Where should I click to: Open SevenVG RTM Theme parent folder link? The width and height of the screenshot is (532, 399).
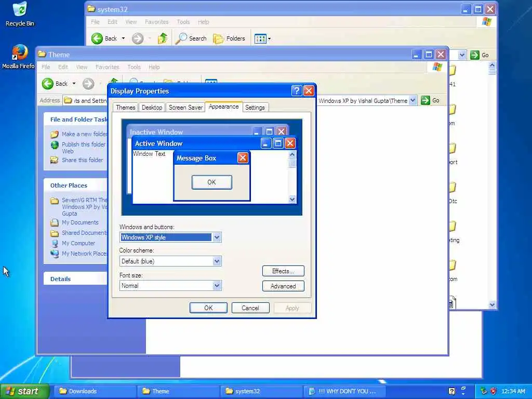(x=79, y=207)
